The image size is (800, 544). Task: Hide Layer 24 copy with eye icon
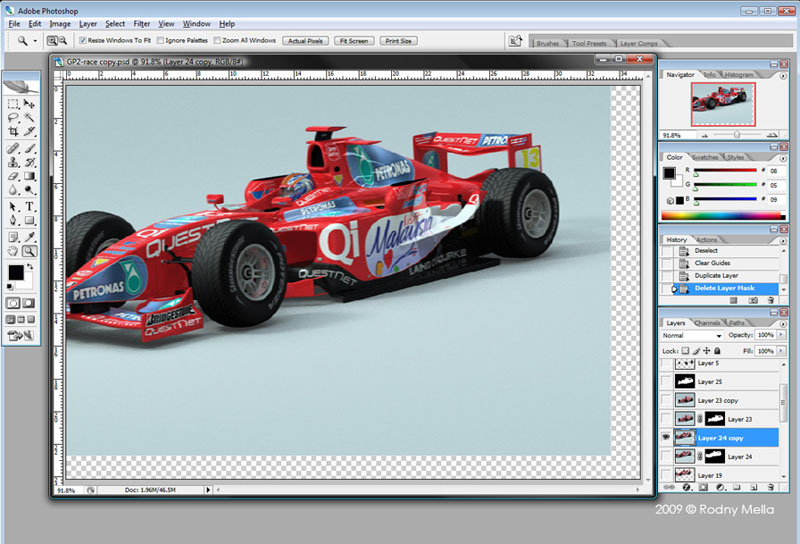[666, 438]
